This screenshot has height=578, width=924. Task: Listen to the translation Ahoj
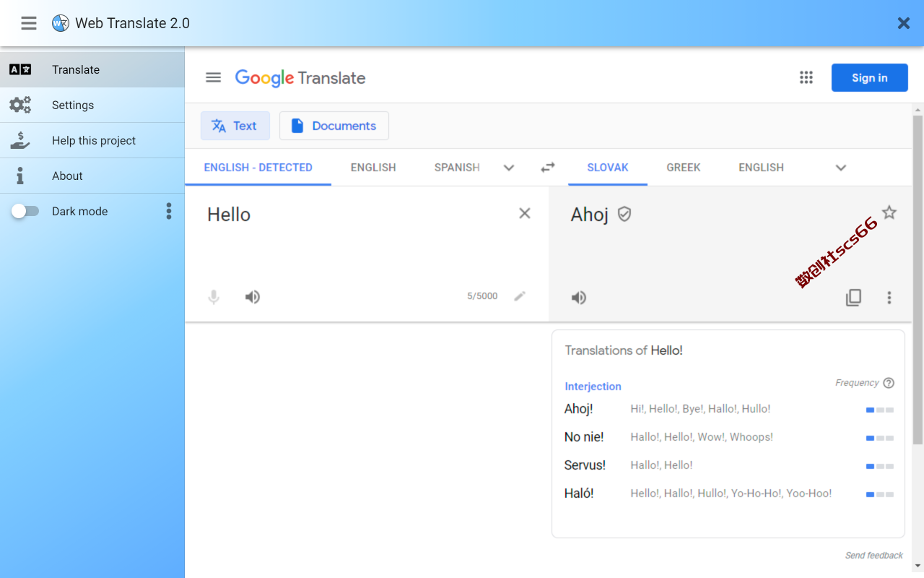click(579, 298)
